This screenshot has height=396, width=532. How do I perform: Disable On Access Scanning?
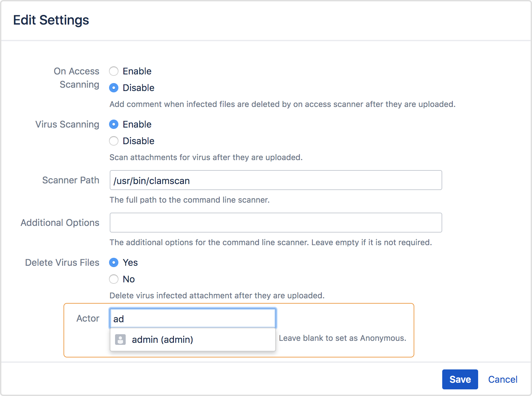pyautogui.click(x=114, y=88)
